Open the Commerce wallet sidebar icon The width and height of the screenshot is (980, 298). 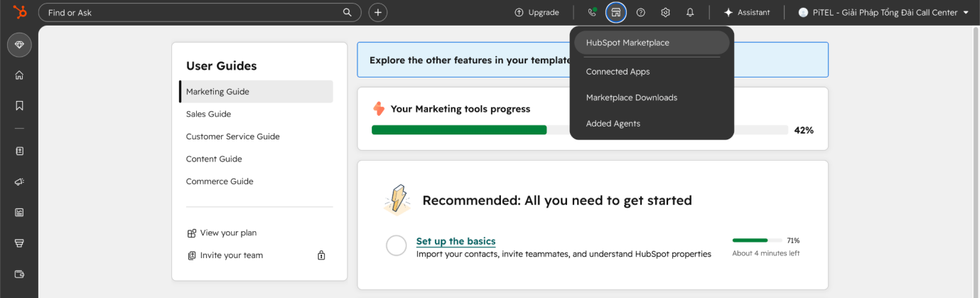(19, 273)
